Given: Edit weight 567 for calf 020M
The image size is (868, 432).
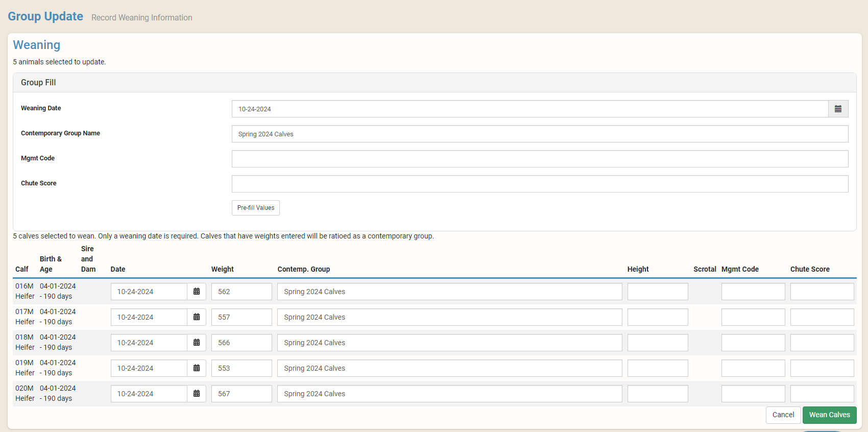Looking at the screenshot, I should click(242, 394).
